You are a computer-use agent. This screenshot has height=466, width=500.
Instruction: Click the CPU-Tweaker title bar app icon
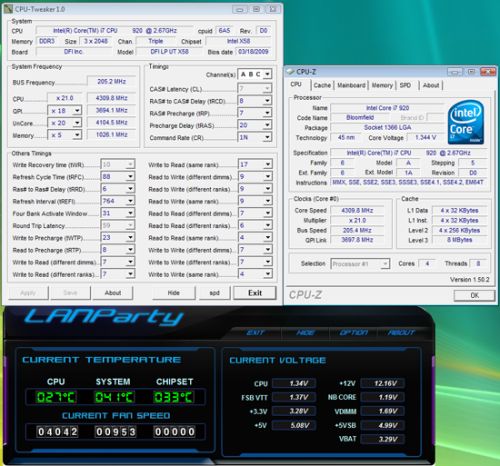coord(8,9)
